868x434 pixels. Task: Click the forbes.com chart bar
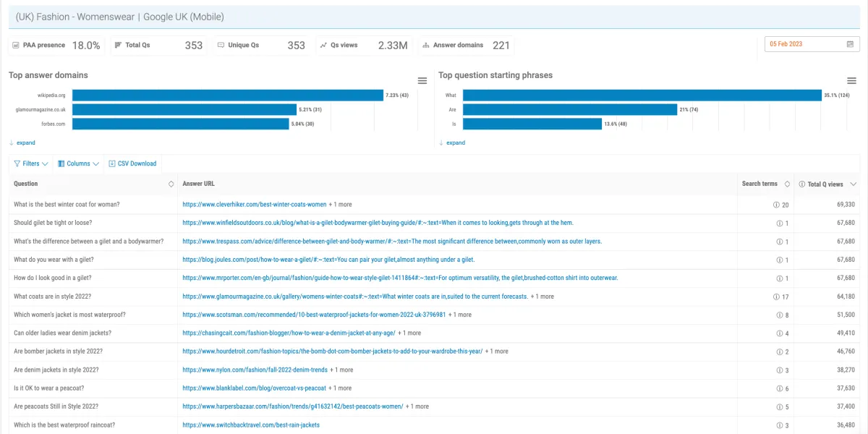tap(181, 124)
